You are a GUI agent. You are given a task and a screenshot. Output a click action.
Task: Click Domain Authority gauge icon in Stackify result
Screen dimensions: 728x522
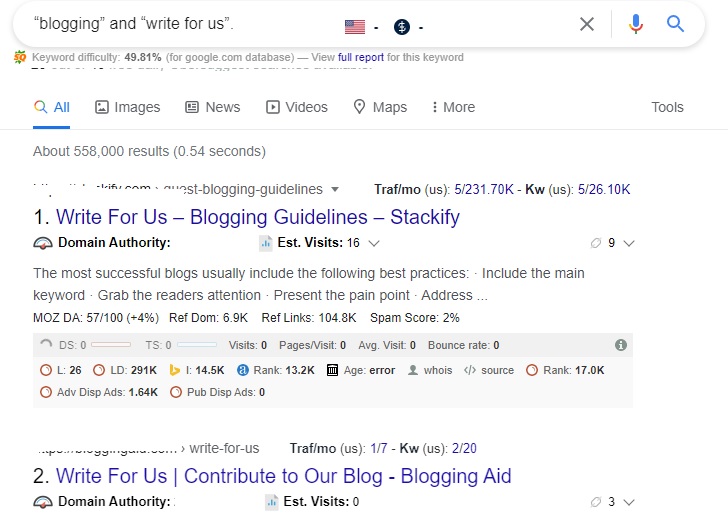coord(43,243)
